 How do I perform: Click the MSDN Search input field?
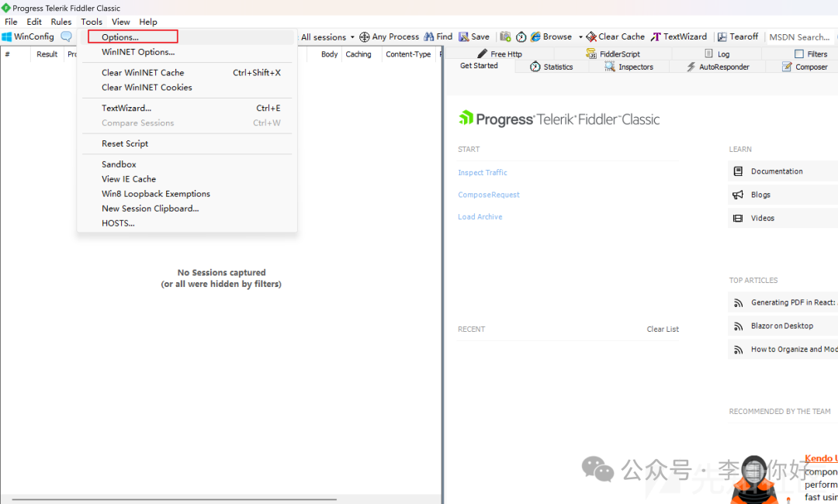click(x=799, y=37)
